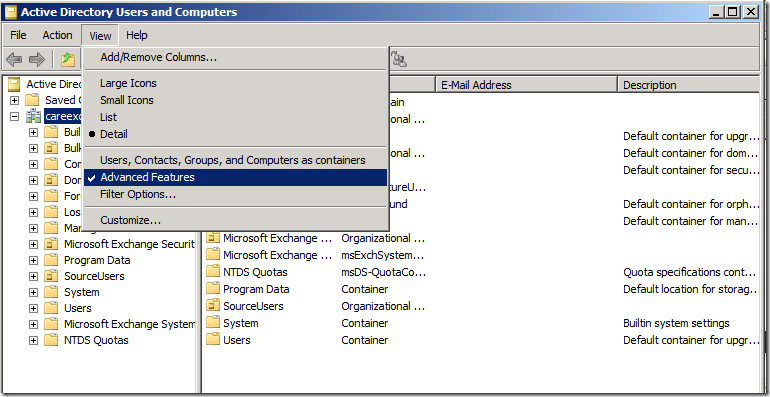This screenshot has height=397, width=770.
Task: Expand the Users tree node
Action: pyautogui.click(x=33, y=308)
